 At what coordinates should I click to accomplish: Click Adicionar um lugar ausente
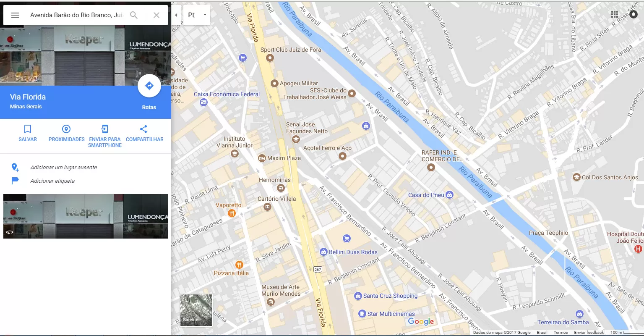tap(63, 167)
